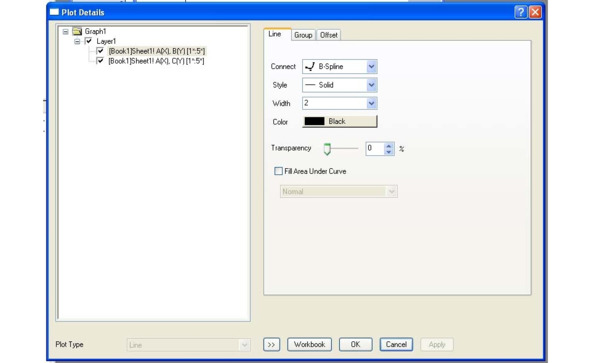Select the A(X), C(Y) plot entry
Image resolution: width=591 pixels, height=363 pixels.
[156, 61]
